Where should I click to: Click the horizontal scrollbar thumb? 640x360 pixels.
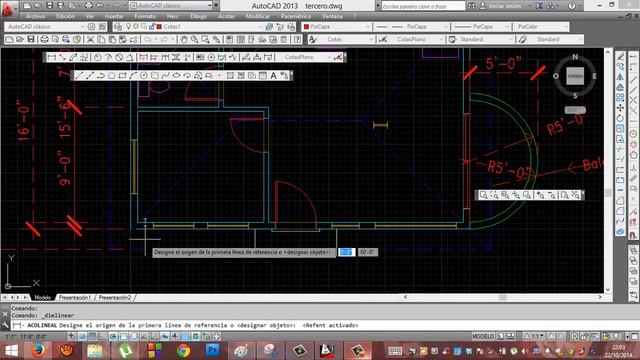tap(503, 298)
